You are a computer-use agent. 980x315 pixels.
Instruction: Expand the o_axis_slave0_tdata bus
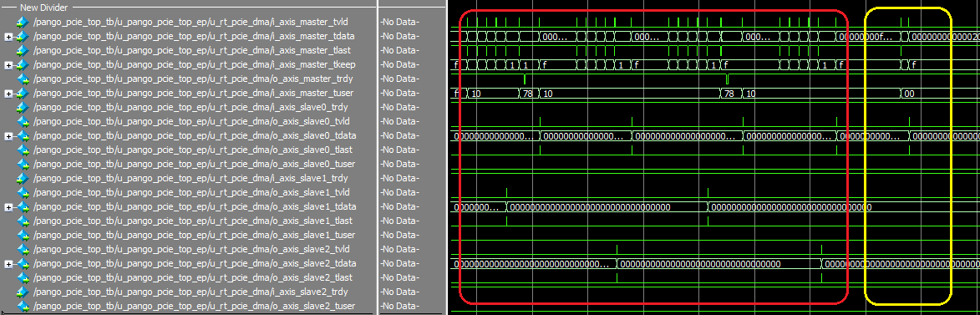[8, 136]
